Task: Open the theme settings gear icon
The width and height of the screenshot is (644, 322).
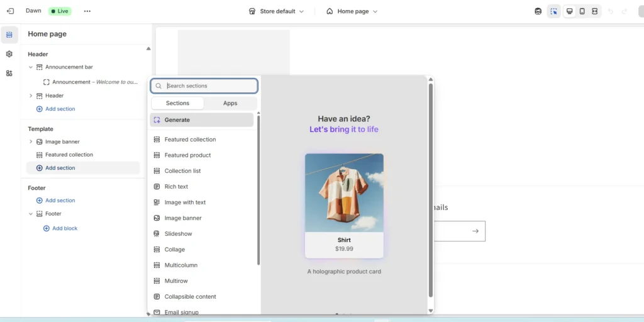Action: point(9,54)
